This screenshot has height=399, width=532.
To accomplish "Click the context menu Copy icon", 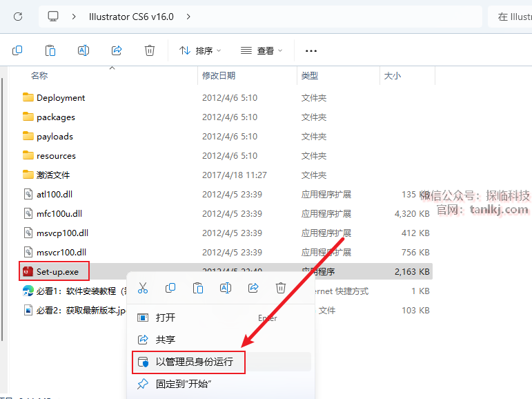I will tap(170, 288).
